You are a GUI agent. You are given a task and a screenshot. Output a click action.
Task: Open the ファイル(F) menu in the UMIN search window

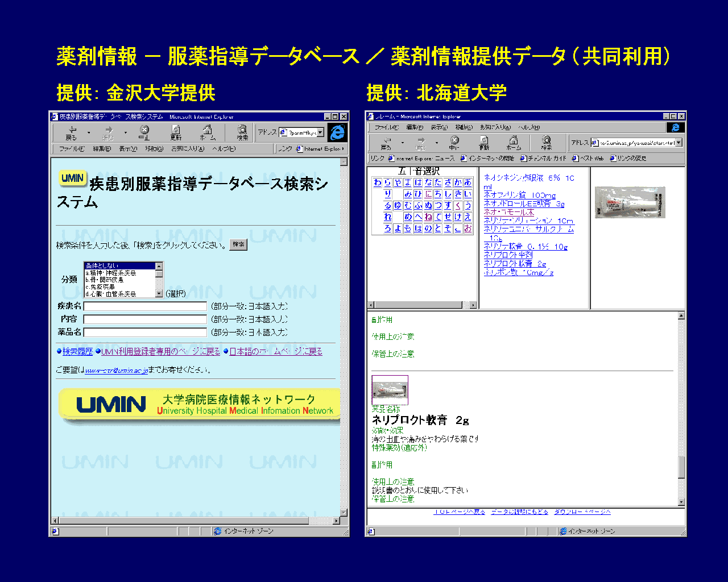(x=72, y=149)
